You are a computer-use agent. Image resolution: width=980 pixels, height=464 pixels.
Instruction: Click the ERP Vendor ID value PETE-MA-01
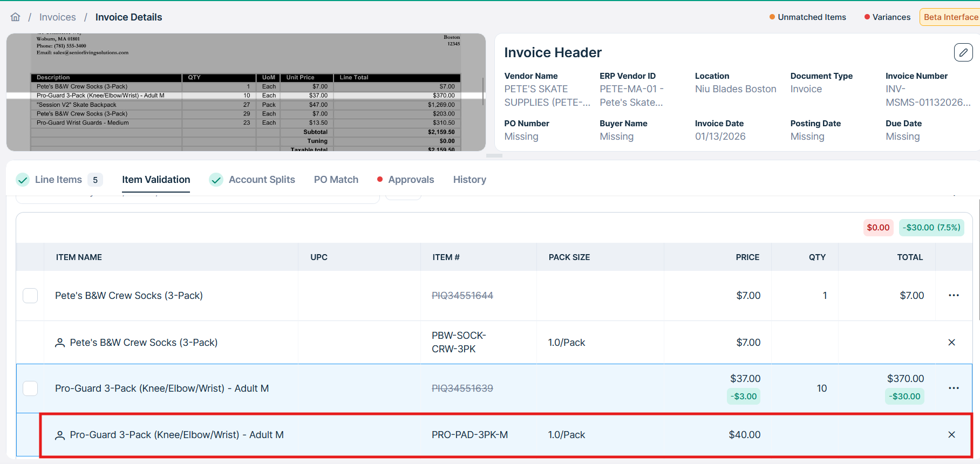(x=631, y=95)
